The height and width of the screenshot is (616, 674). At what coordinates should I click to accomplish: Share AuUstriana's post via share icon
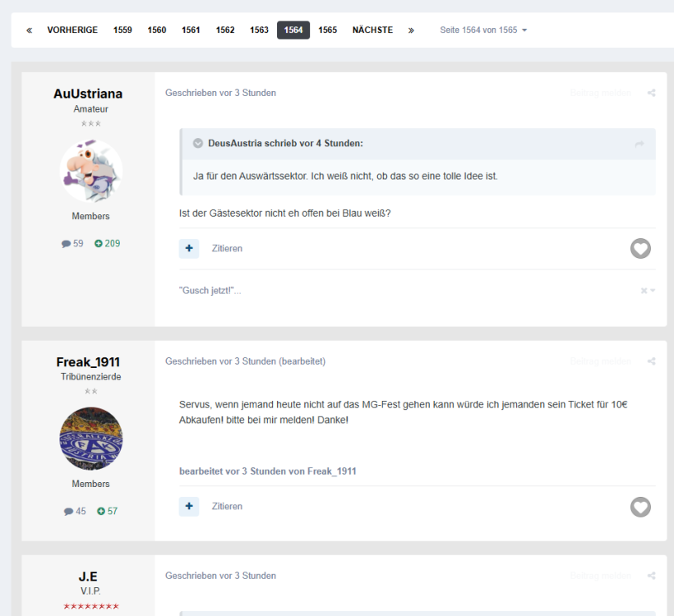[651, 93]
